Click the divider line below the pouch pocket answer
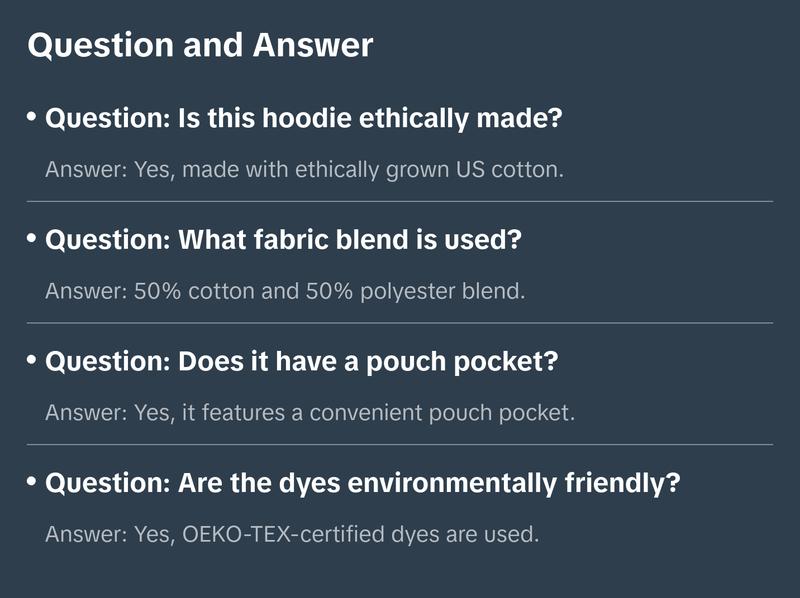800x598 pixels. point(400,444)
